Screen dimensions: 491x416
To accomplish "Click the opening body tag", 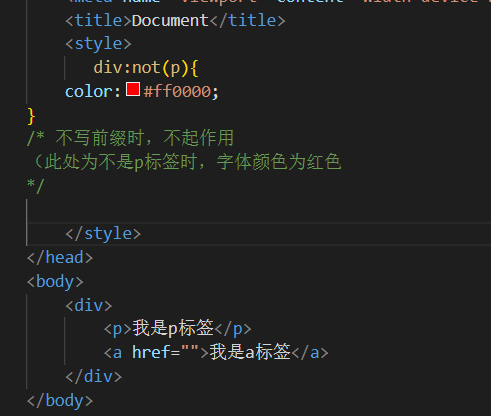I will [55, 282].
